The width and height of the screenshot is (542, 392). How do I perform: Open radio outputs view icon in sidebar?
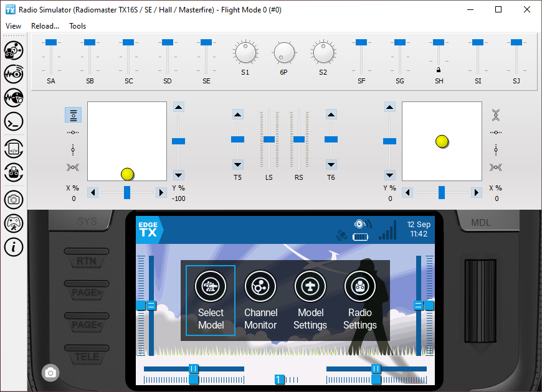point(14,50)
